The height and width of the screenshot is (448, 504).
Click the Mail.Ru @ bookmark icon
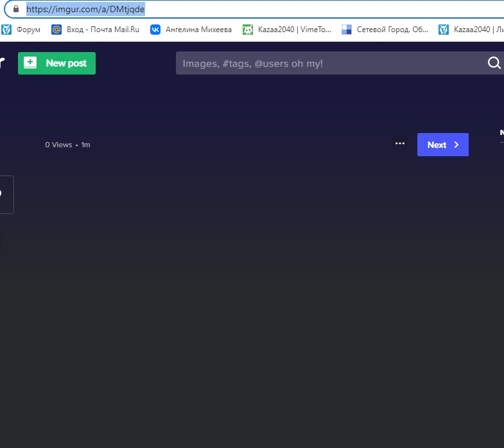pyautogui.click(x=56, y=29)
